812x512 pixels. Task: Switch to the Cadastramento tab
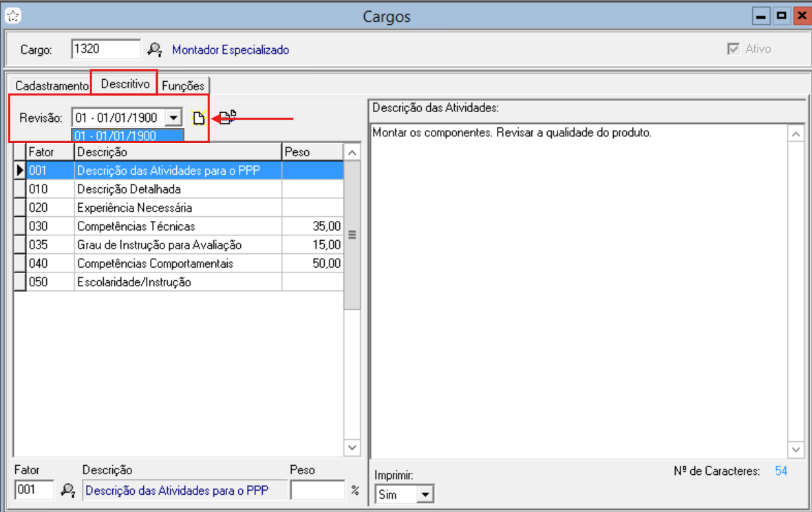52,86
